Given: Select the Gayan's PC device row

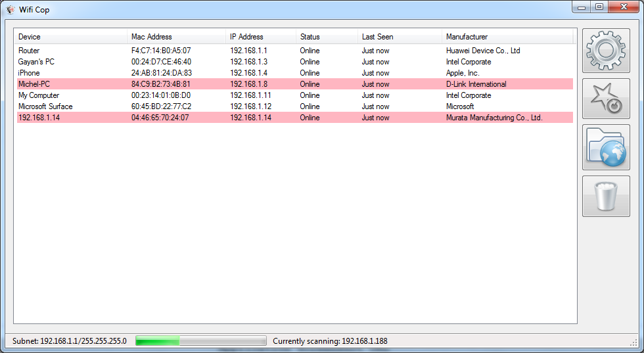Looking at the screenshot, I should [x=295, y=62].
